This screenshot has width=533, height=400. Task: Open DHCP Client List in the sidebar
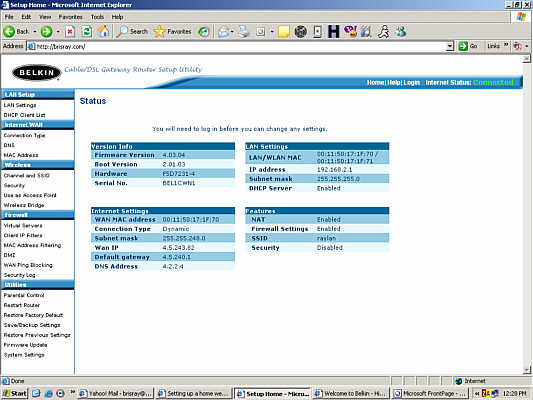24,115
